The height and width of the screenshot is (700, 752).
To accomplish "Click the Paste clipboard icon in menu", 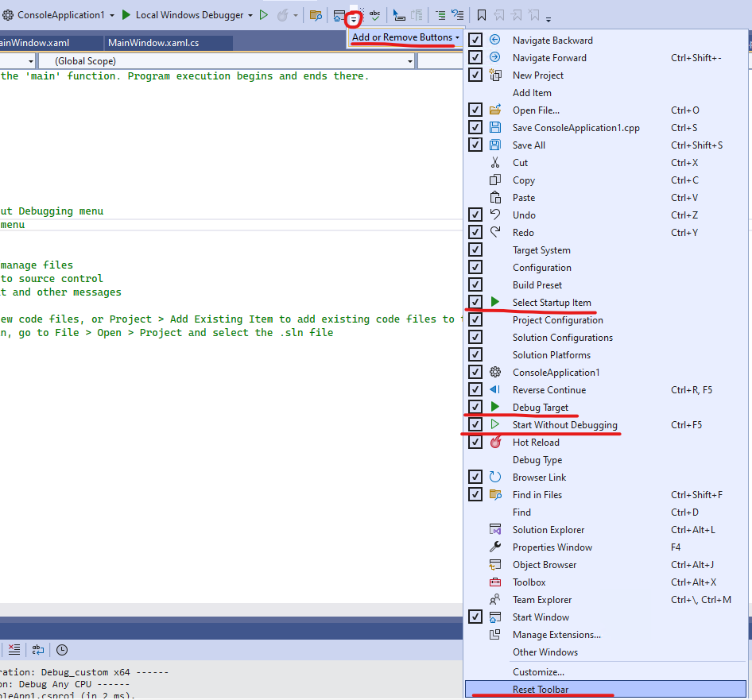I will pyautogui.click(x=495, y=198).
